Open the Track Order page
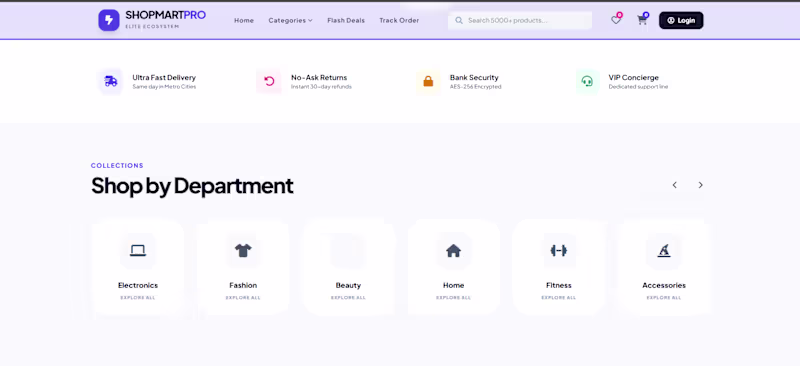Screen dimensions: 800x366 pyautogui.click(x=399, y=20)
